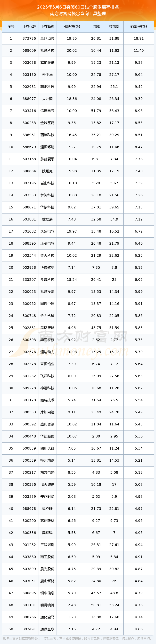Select stock name 正弦电气

tap(47, 243)
